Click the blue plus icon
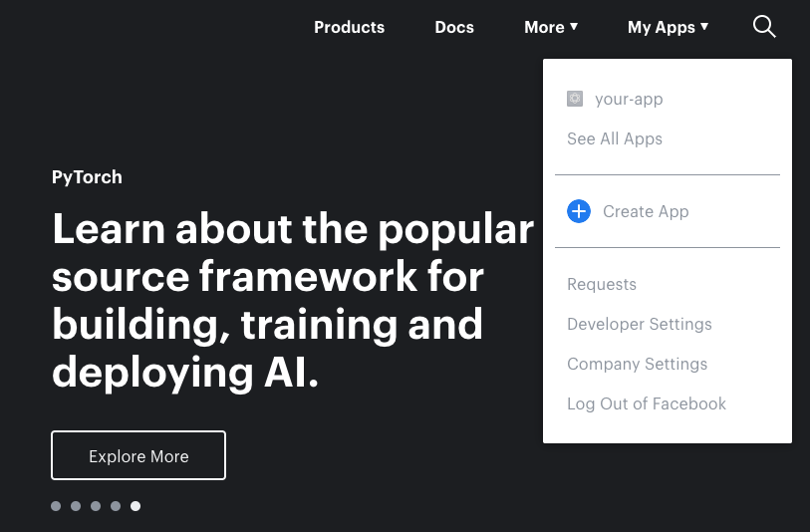Image resolution: width=810 pixels, height=532 pixels. 579,211
